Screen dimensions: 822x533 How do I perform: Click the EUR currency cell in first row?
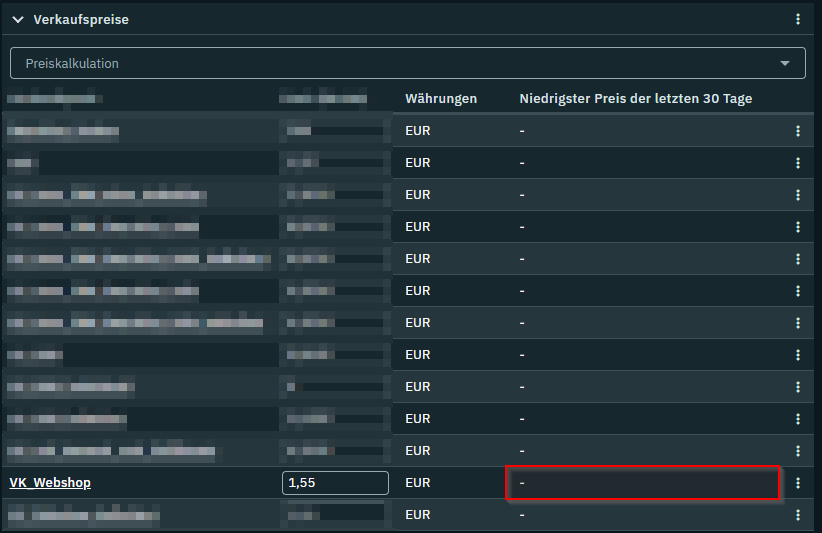(x=418, y=131)
